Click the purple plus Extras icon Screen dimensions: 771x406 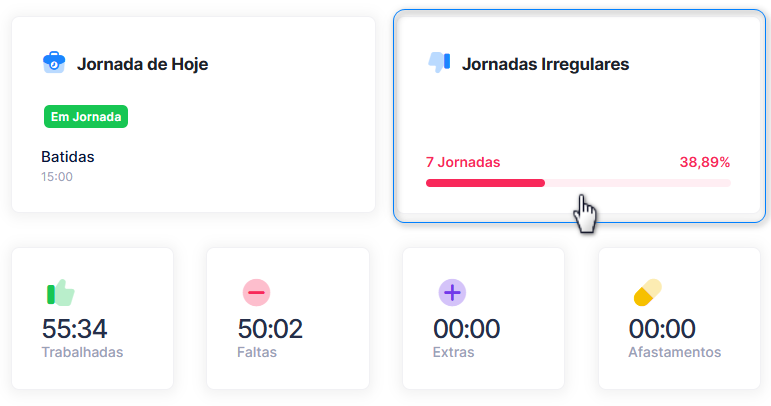452,292
